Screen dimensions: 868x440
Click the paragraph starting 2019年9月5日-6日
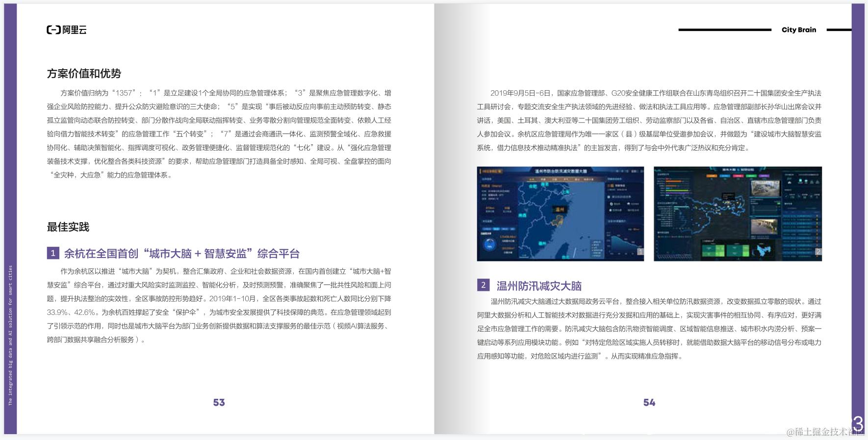(x=649, y=120)
